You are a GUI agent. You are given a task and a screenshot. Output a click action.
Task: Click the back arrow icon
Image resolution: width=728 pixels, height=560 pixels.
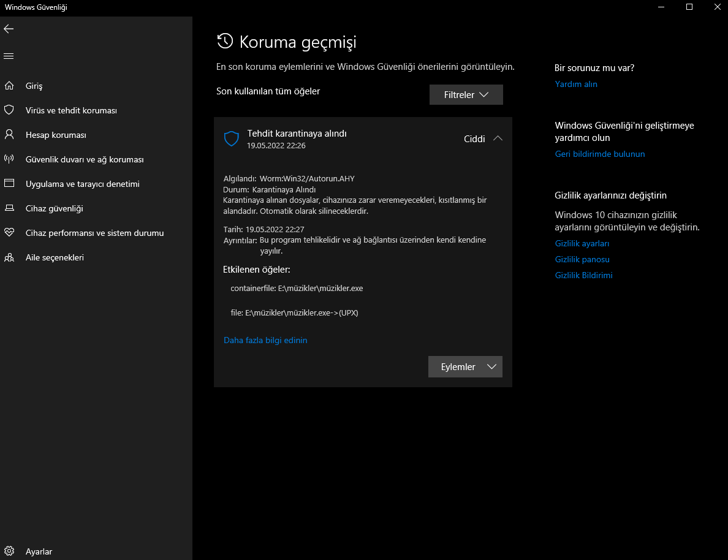coord(9,29)
